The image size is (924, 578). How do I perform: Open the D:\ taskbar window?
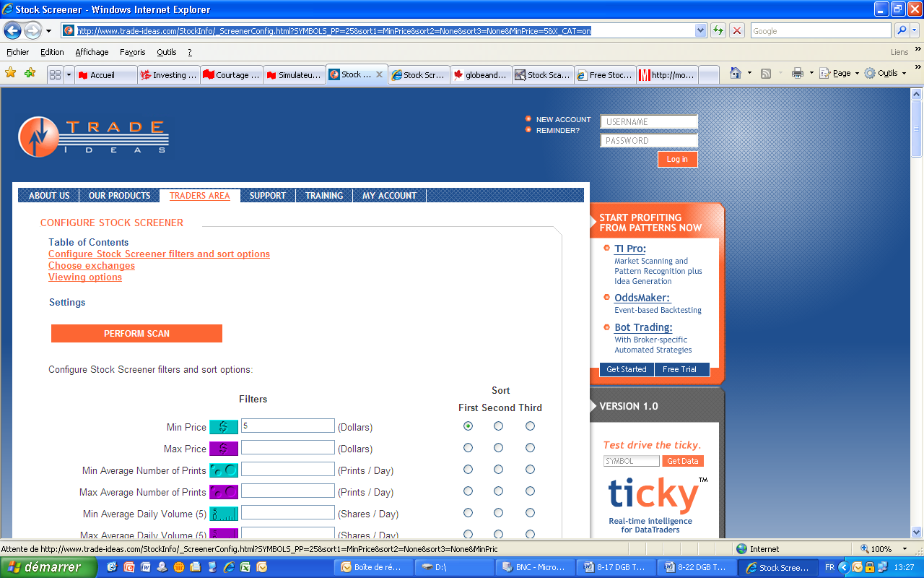click(x=455, y=567)
